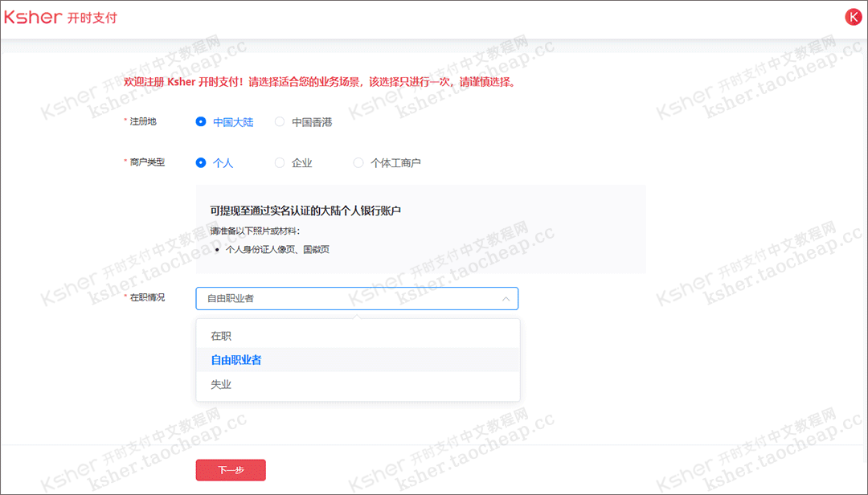Select 中国香港 as registration location
Viewport: 868px width, 495px height.
[x=303, y=122]
